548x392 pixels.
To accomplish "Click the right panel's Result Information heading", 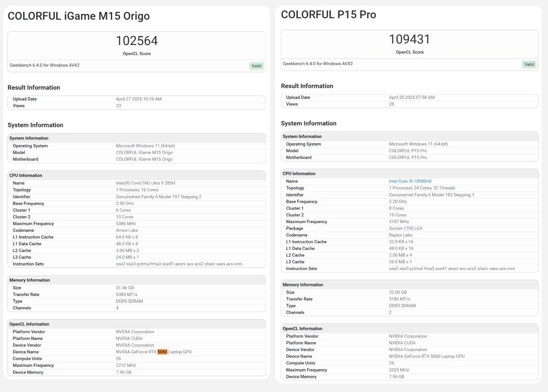I will 307,86.
